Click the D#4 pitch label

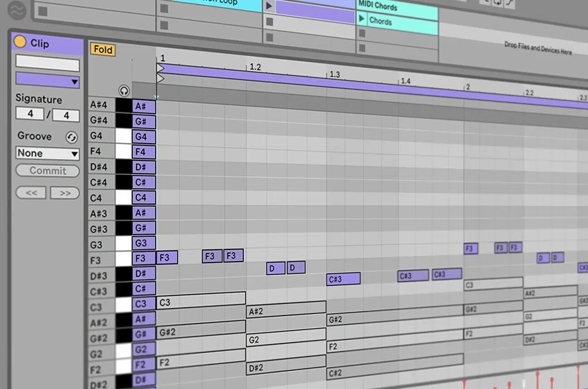(99, 167)
